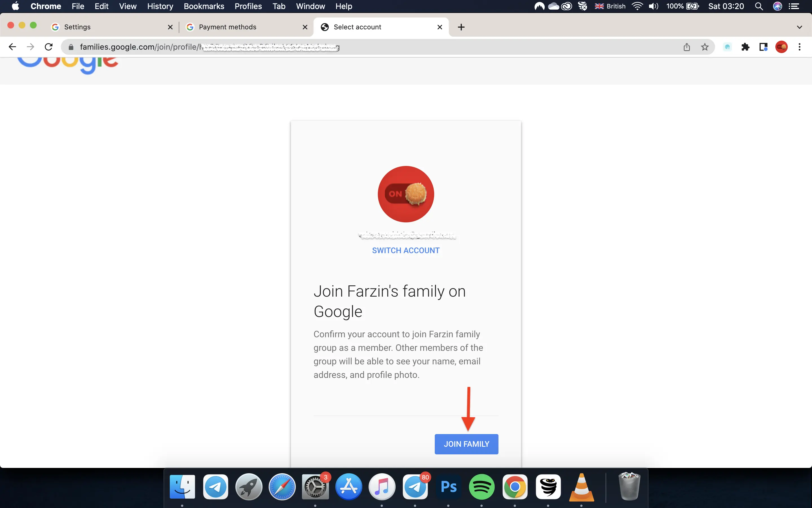Open VLC from the dock
This screenshot has height=508, width=812.
pyautogui.click(x=581, y=487)
